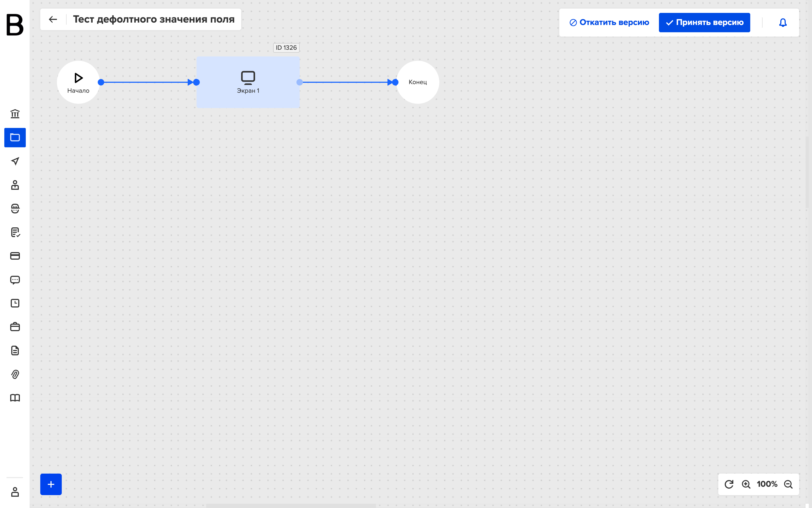The height and width of the screenshot is (508, 812).
Task: Click the output connector dot of Экран 1
Action: click(300, 82)
